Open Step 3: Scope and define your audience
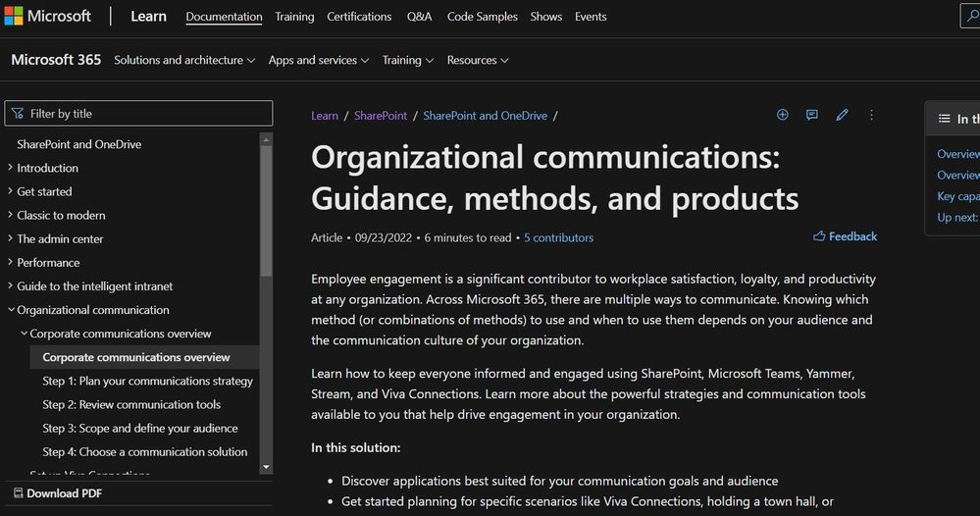 click(x=140, y=429)
